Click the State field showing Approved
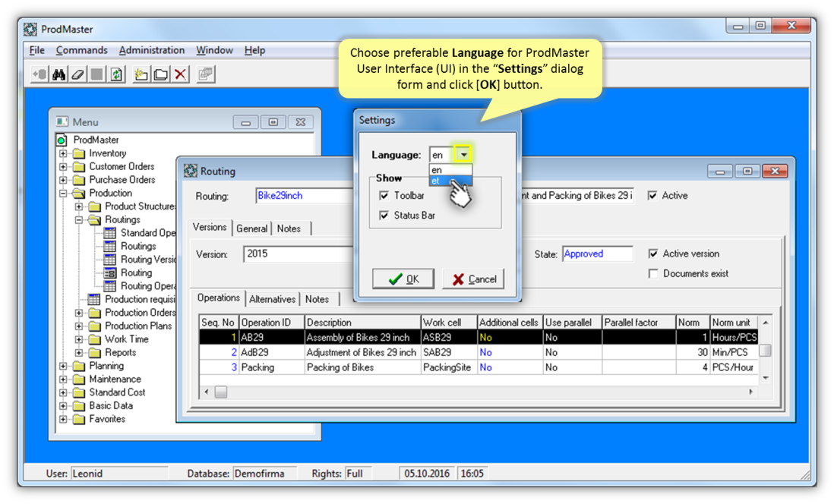 [x=598, y=254]
